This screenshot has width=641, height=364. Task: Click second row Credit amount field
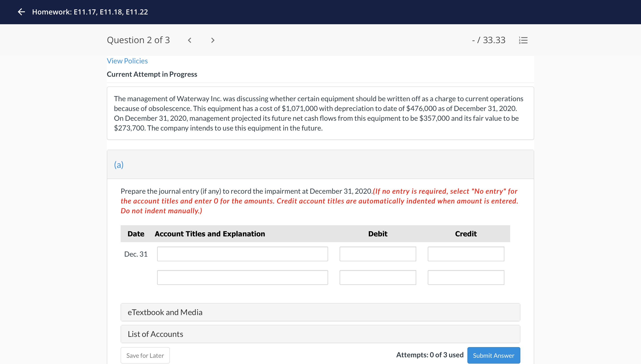466,278
